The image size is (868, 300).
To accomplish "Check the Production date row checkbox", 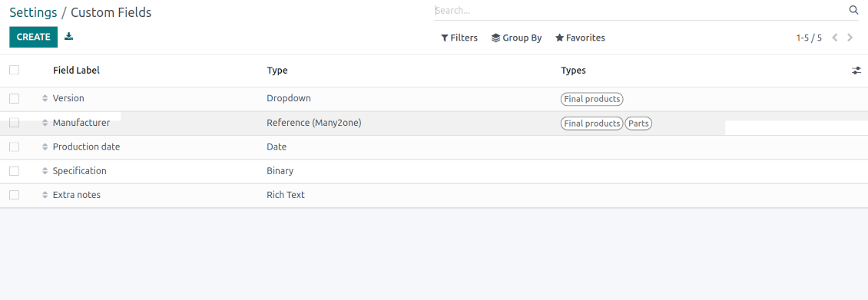I will coord(15,147).
